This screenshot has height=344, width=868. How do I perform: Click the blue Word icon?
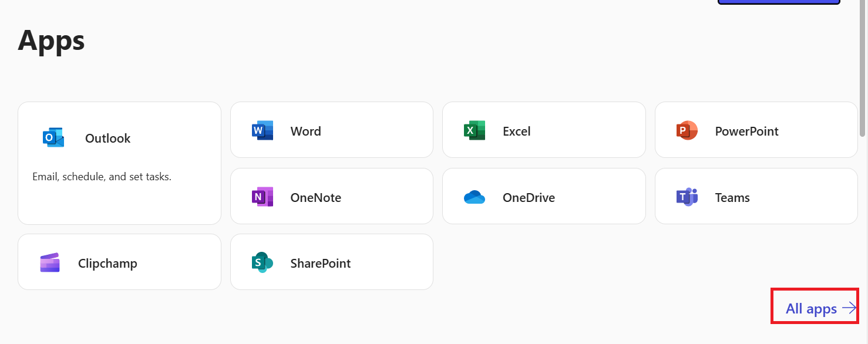coord(262,130)
